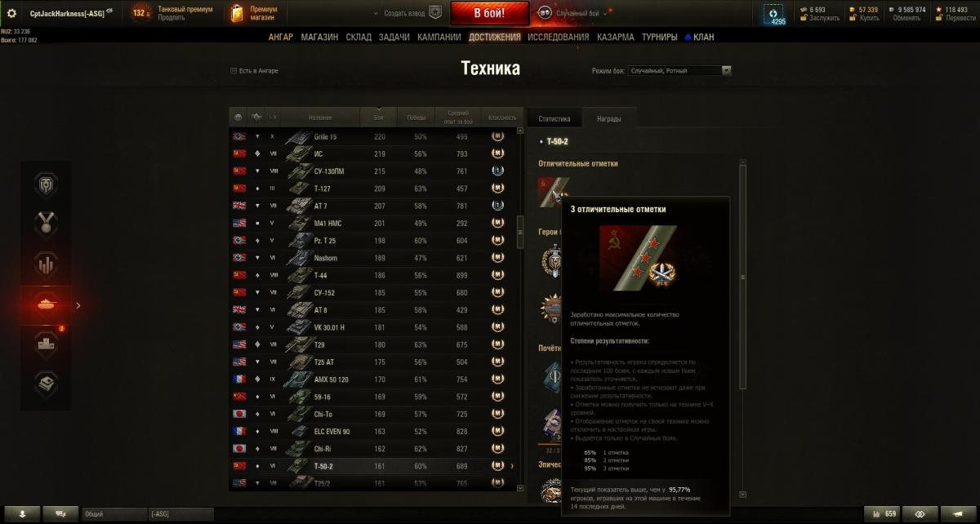Open the Режим боя dropdown
The image size is (980, 524).
(x=679, y=71)
